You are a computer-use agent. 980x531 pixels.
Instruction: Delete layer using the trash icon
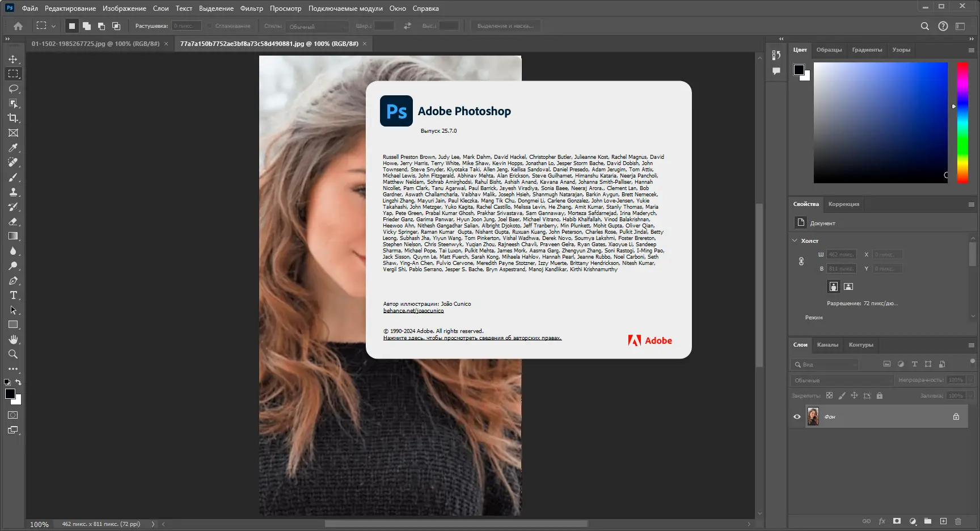[958, 521]
